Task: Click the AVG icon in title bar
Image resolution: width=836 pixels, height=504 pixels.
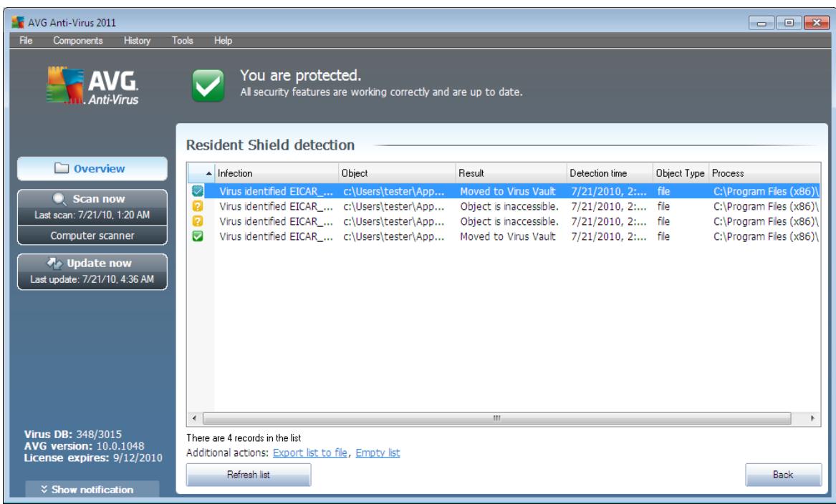Action: pyautogui.click(x=18, y=22)
